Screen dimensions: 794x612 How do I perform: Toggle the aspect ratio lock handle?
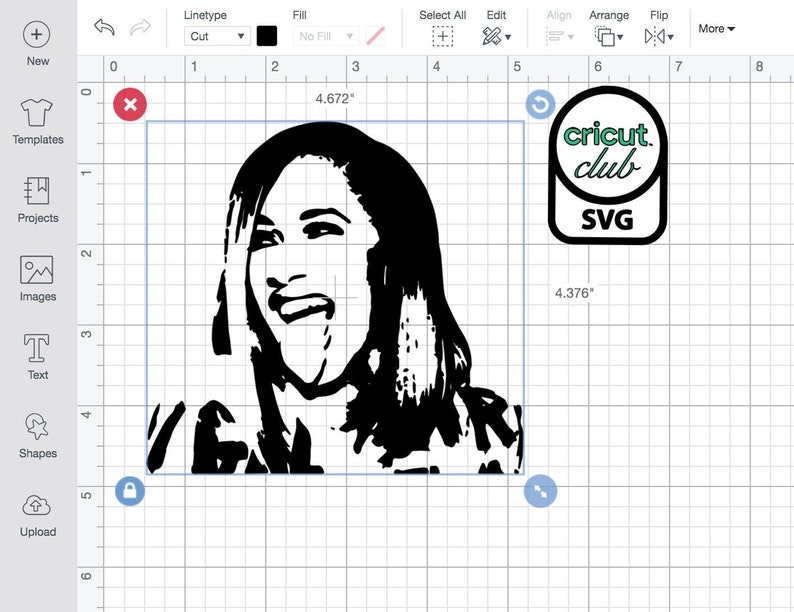130,491
